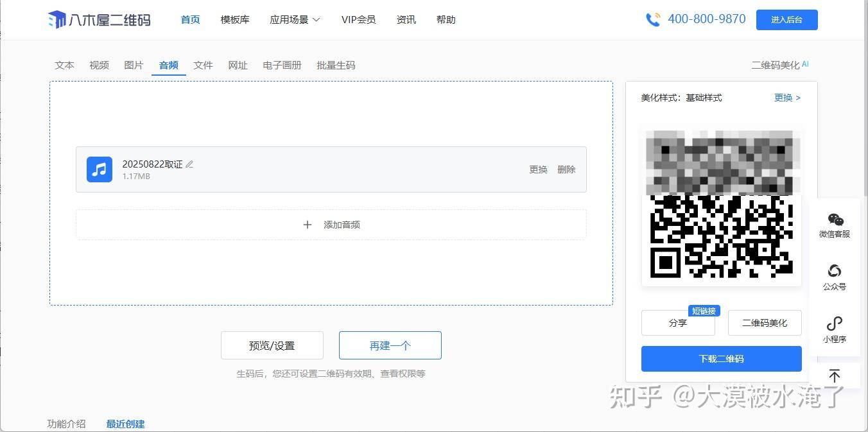
Task: Switch to the 图片 tab
Action: [x=134, y=65]
